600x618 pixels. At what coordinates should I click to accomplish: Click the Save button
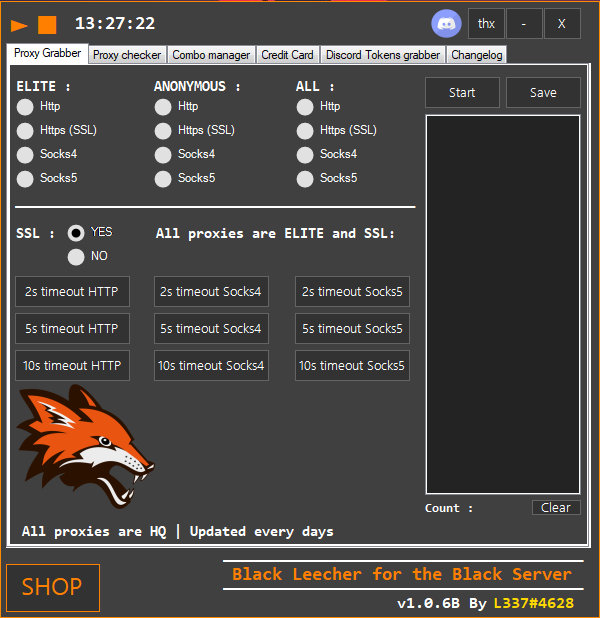point(543,93)
